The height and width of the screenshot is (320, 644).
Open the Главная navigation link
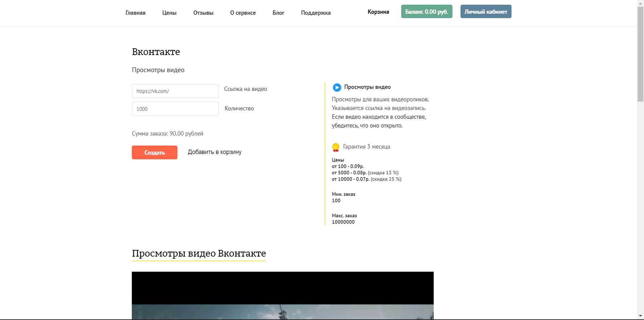click(x=136, y=13)
